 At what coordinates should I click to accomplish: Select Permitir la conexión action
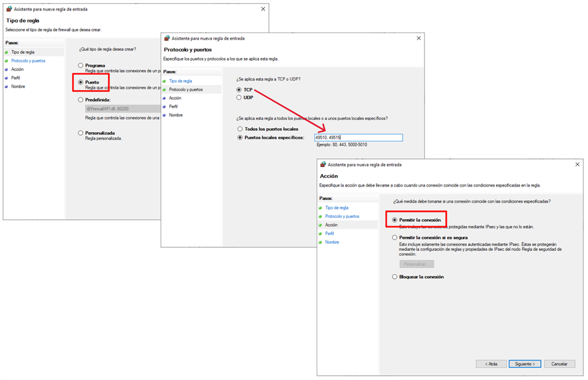pos(394,220)
